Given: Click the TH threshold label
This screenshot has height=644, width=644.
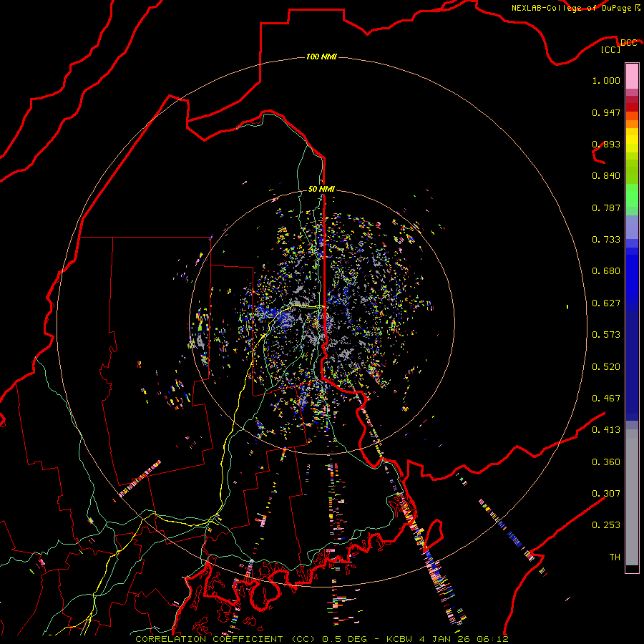Looking at the screenshot, I should point(615,557).
